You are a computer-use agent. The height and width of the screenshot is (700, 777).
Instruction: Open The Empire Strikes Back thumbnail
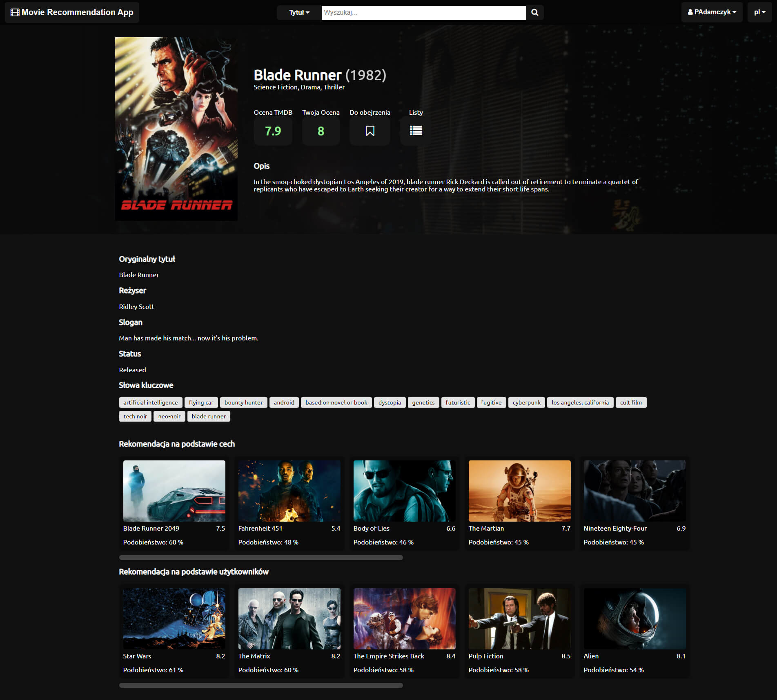[x=405, y=619]
